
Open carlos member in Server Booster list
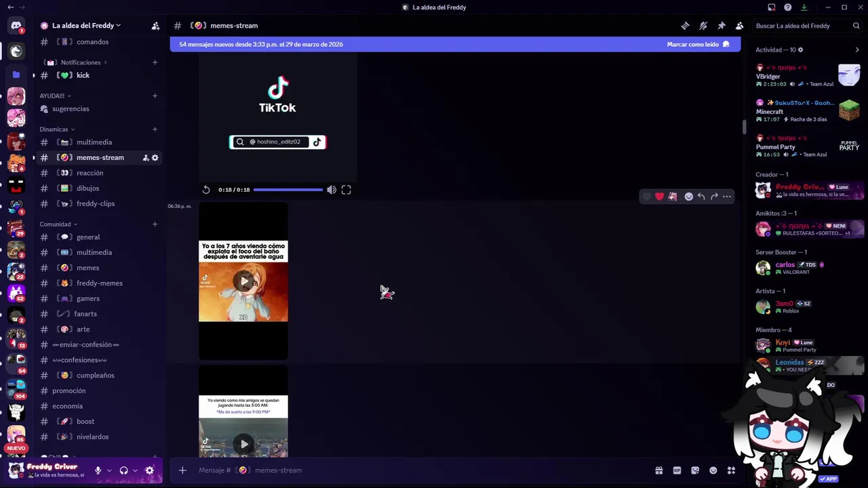810,268
